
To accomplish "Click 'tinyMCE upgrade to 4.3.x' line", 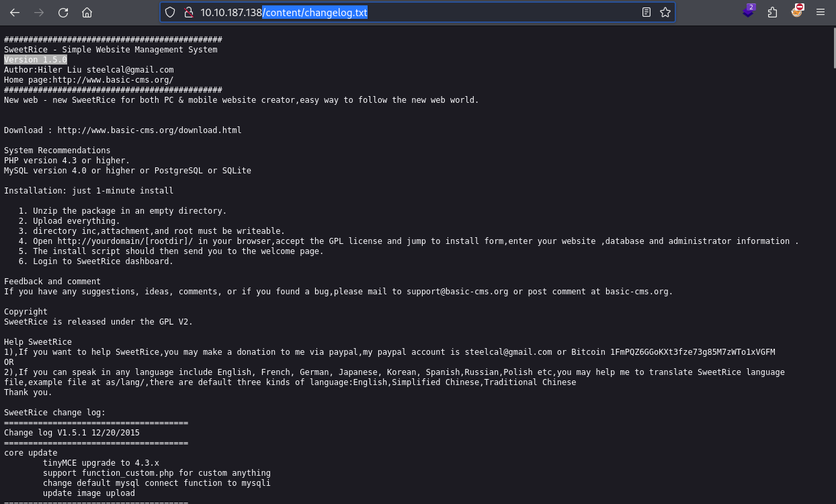I will pos(101,463).
